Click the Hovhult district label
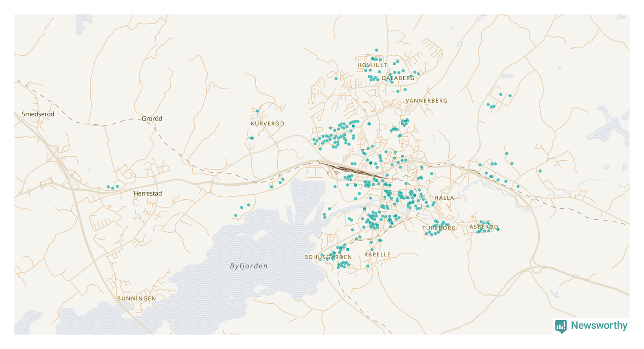This screenshot has width=644, height=349. point(372,65)
